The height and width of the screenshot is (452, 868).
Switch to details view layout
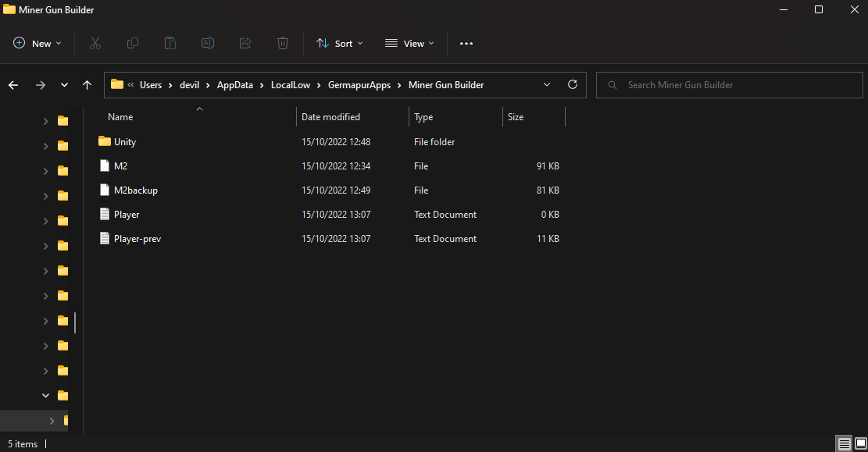click(844, 444)
